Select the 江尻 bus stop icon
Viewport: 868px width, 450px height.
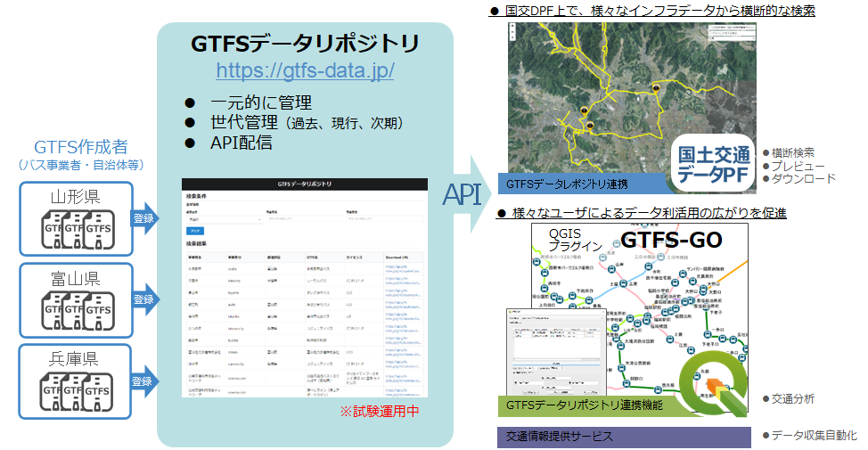pyautogui.click(x=691, y=350)
